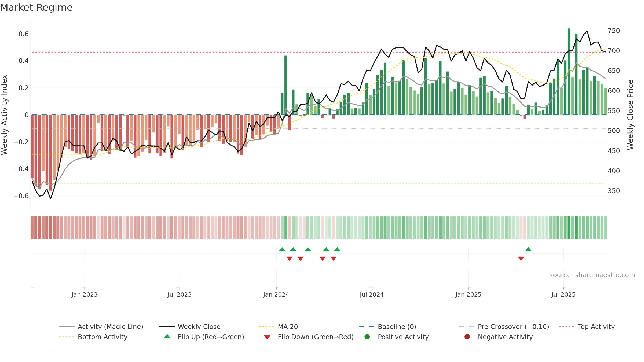Click the lone flip-down triangle in 2025
The width and height of the screenshot is (644, 362).
coord(521,258)
